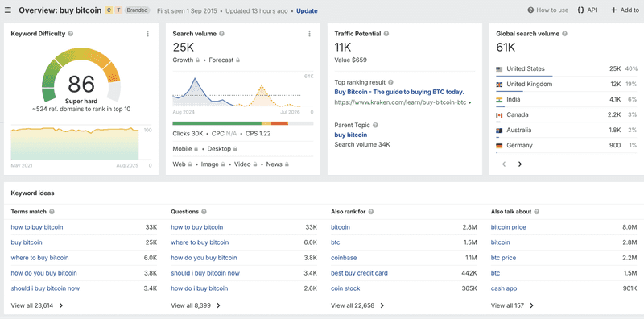Viewport: 644px width, 319px height.
Task: Click the Video lock icon
Action: point(255,164)
